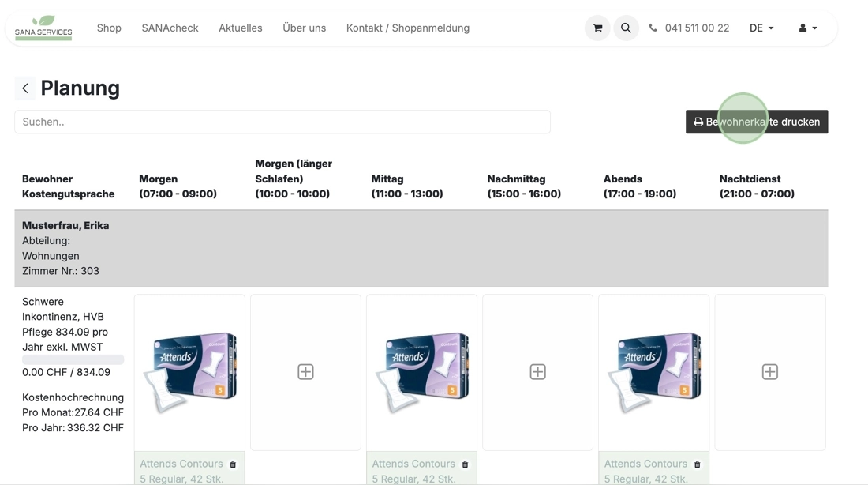
Task: Click the search magnifier icon in header
Action: pos(626,28)
